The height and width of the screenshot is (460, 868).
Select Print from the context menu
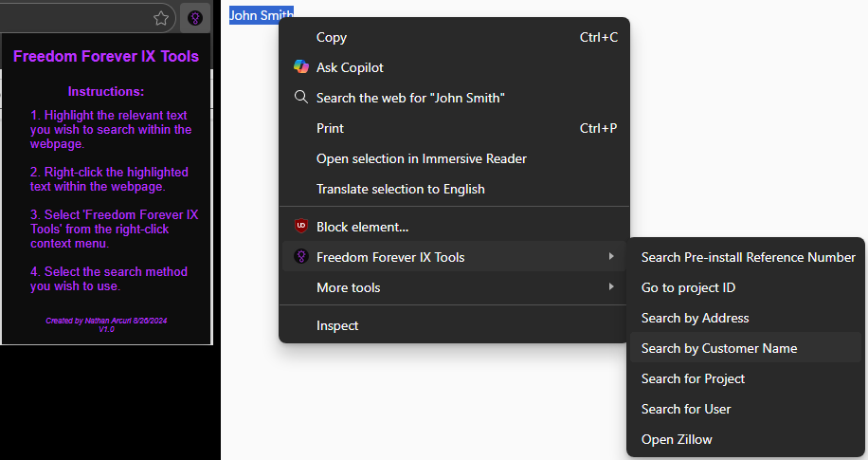(330, 128)
